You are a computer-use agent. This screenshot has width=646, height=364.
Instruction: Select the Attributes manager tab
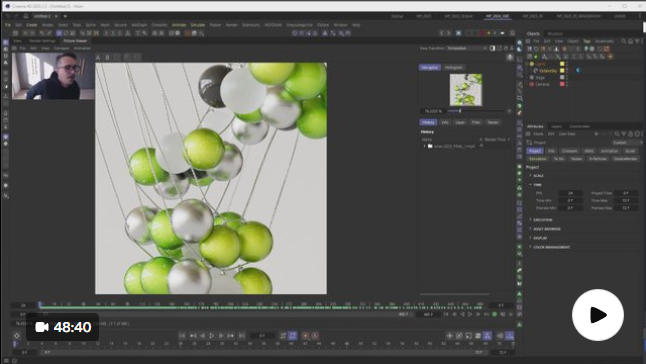click(x=535, y=126)
